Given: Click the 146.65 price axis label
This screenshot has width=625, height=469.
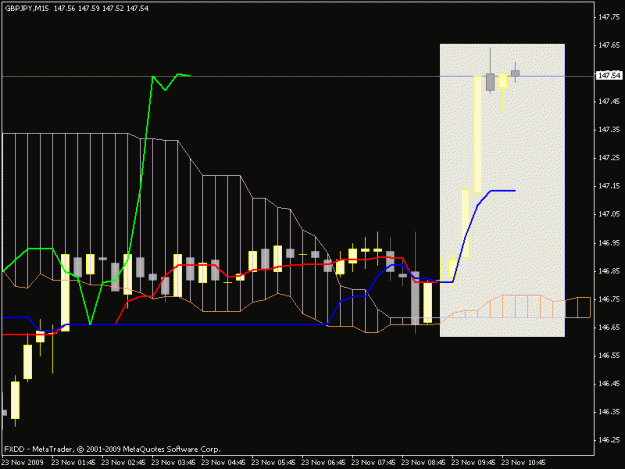Looking at the screenshot, I should coord(609,327).
